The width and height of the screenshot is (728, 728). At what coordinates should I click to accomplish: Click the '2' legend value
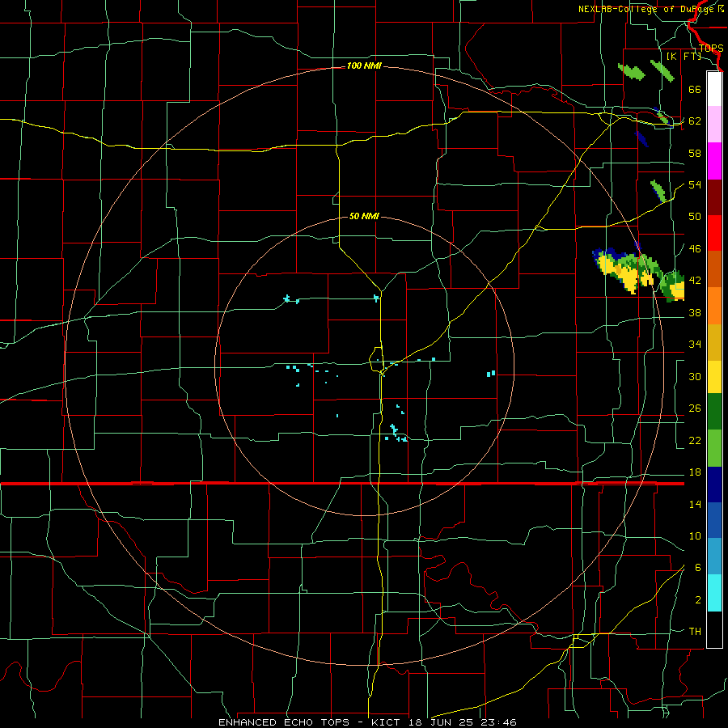point(698,600)
